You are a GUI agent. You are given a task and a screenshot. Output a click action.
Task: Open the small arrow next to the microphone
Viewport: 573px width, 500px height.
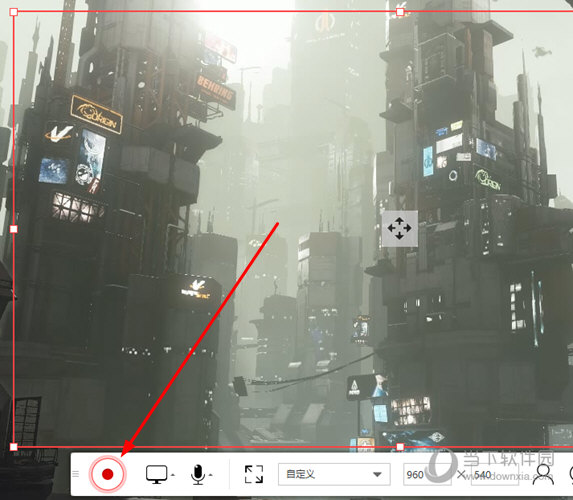[x=211, y=475]
